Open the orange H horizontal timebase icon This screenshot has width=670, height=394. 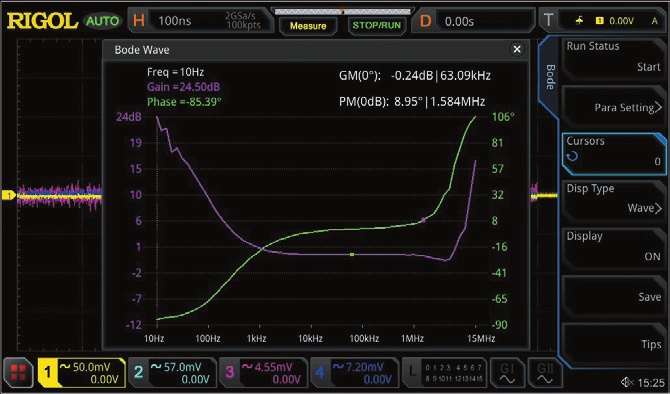[x=138, y=21]
